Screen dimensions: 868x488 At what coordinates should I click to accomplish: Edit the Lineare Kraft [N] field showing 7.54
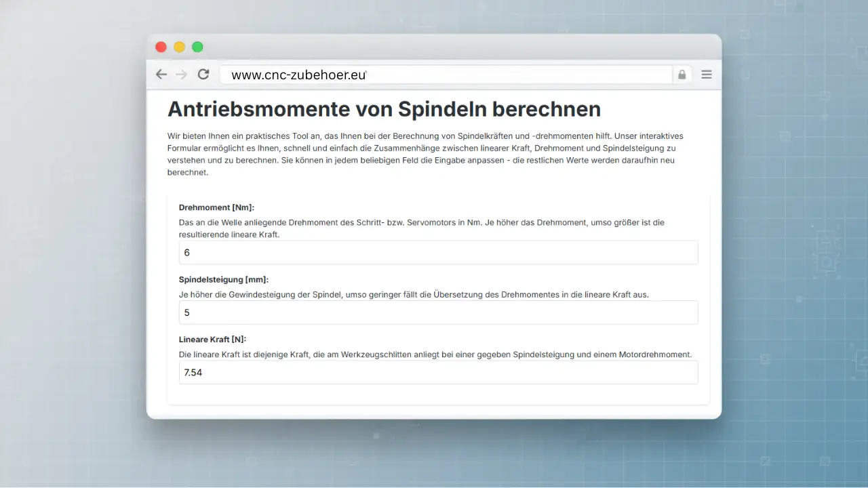[438, 372]
